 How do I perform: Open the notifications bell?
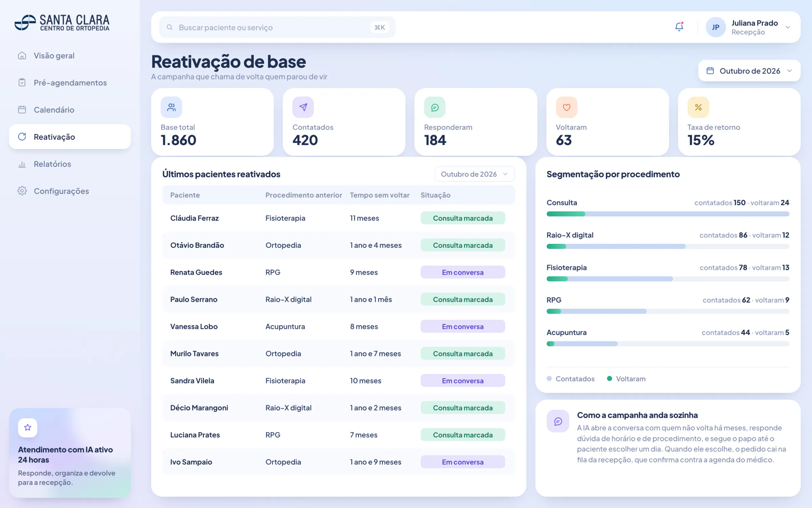pyautogui.click(x=679, y=27)
